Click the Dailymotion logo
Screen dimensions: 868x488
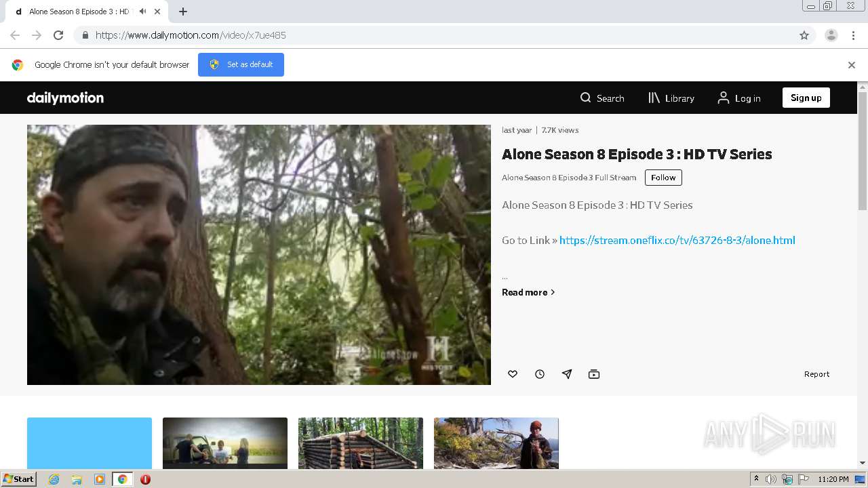[65, 98]
